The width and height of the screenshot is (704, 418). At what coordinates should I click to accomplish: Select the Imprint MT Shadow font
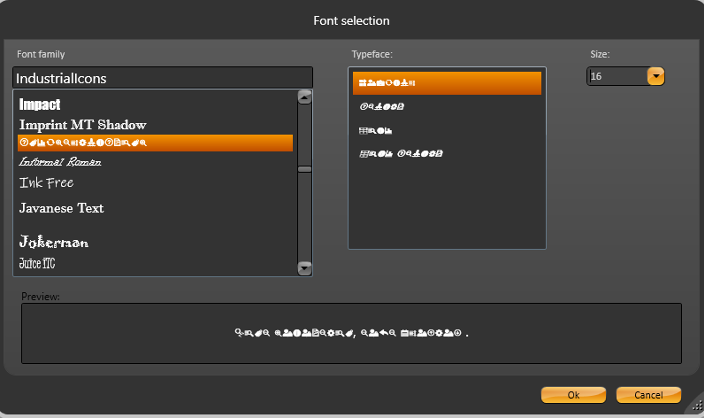pyautogui.click(x=83, y=125)
